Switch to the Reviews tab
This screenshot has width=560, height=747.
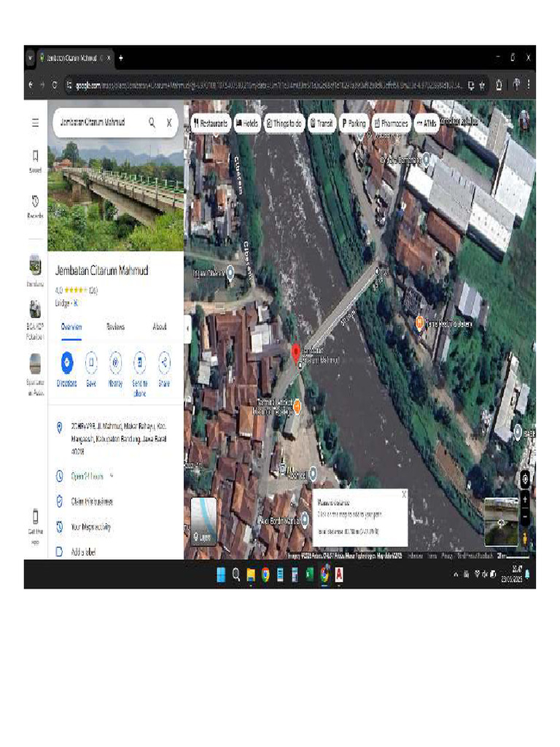click(x=115, y=327)
